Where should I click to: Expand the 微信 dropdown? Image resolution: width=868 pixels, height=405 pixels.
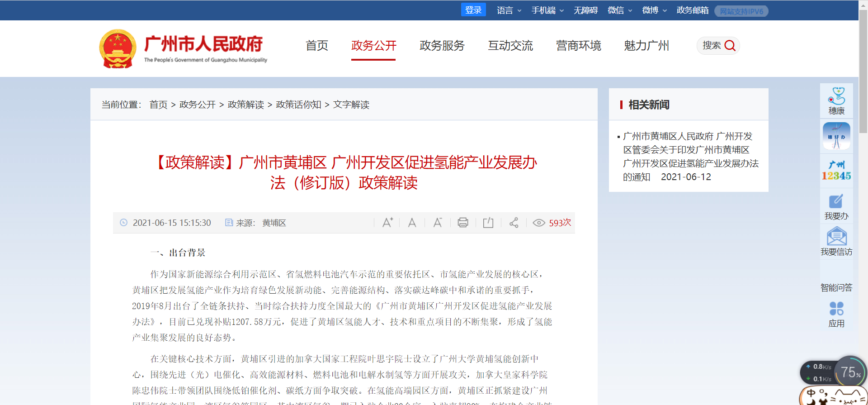click(x=619, y=10)
